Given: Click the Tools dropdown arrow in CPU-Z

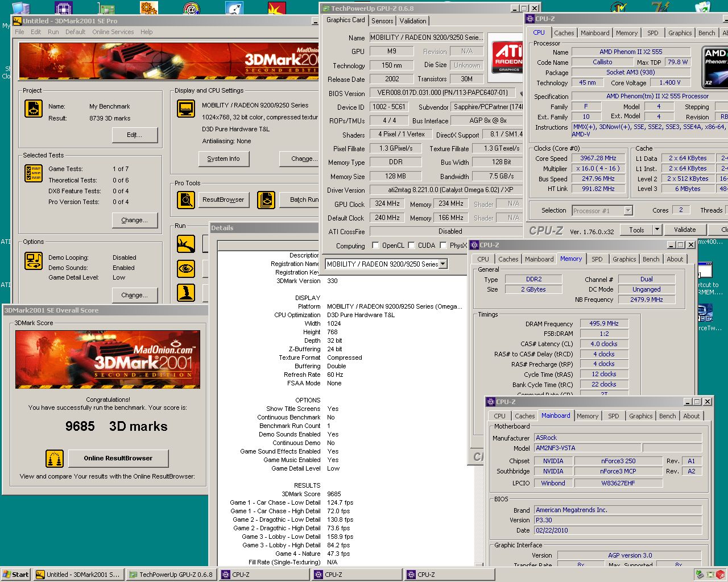Looking at the screenshot, I should tap(657, 230).
